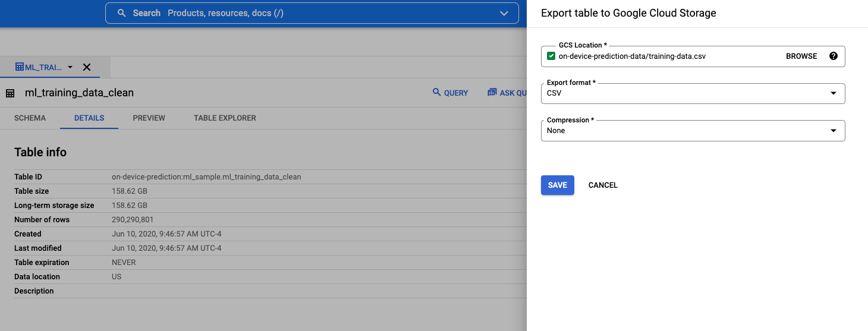This screenshot has height=331, width=868.
Task: Click the table icon beside ml_training_data_clean title
Action: click(x=10, y=93)
